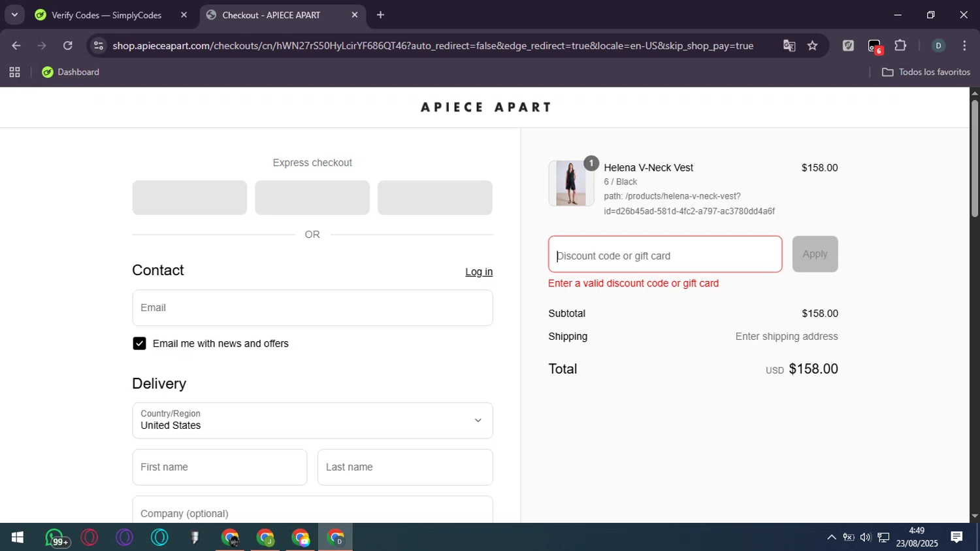Open the Extensions puzzle menu
Viewport: 980px width, 551px height.
(900, 46)
